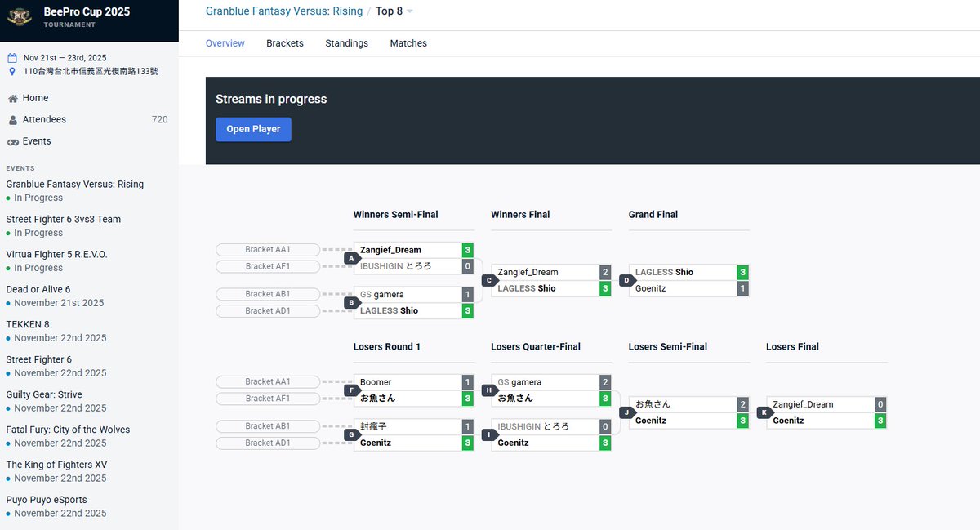980x530 pixels.
Task: Click Zangief_Dream in Winners Final
Action: [x=528, y=272]
